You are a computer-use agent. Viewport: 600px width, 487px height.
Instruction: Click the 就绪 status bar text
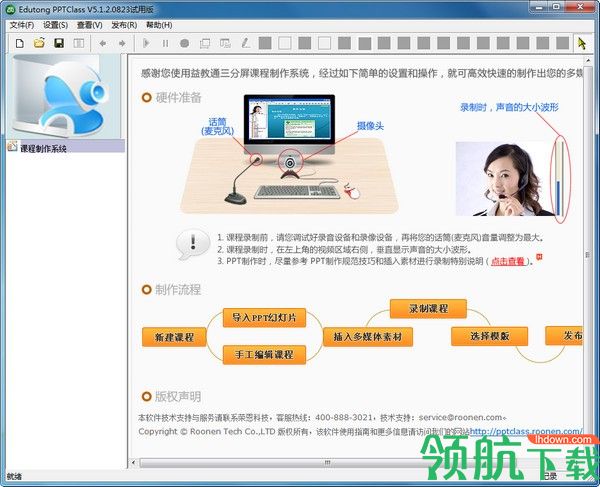(14, 476)
